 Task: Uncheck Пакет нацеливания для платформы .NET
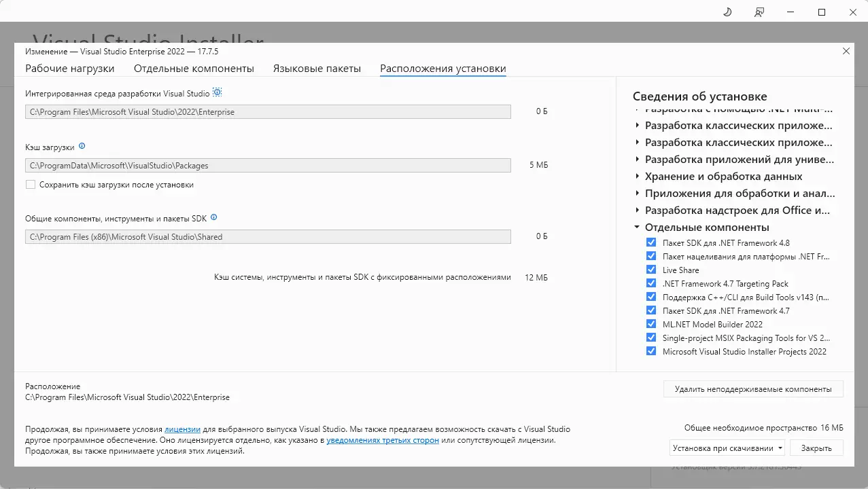(x=651, y=257)
